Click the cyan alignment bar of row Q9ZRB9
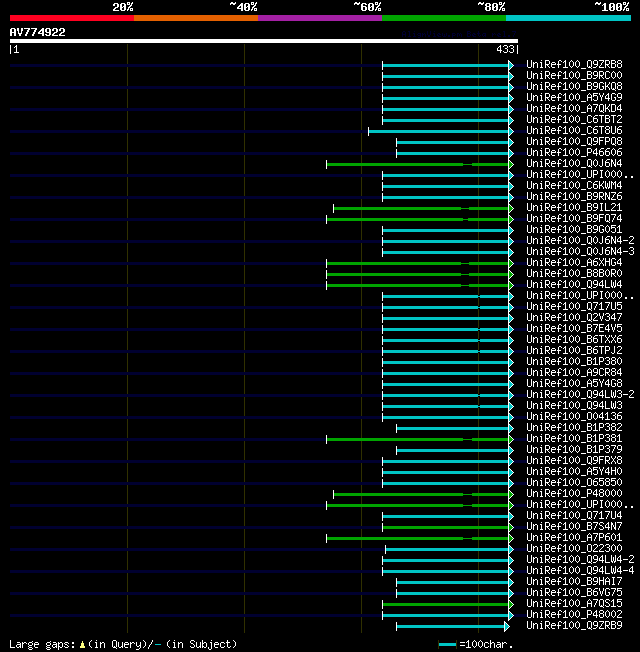Screen dimensions: 640x652 pyautogui.click(x=451, y=627)
